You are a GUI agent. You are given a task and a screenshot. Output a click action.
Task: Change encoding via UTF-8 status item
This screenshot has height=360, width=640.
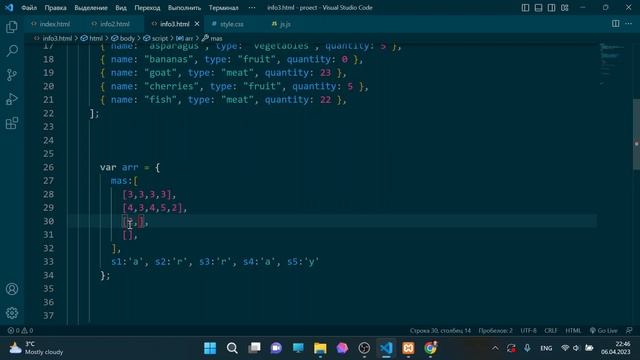(528, 331)
